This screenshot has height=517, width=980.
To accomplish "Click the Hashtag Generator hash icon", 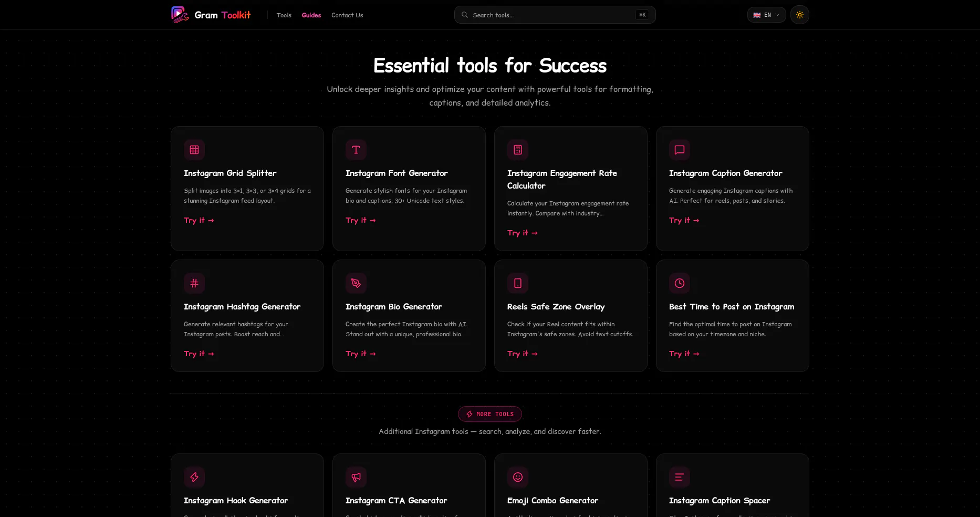I will (194, 283).
